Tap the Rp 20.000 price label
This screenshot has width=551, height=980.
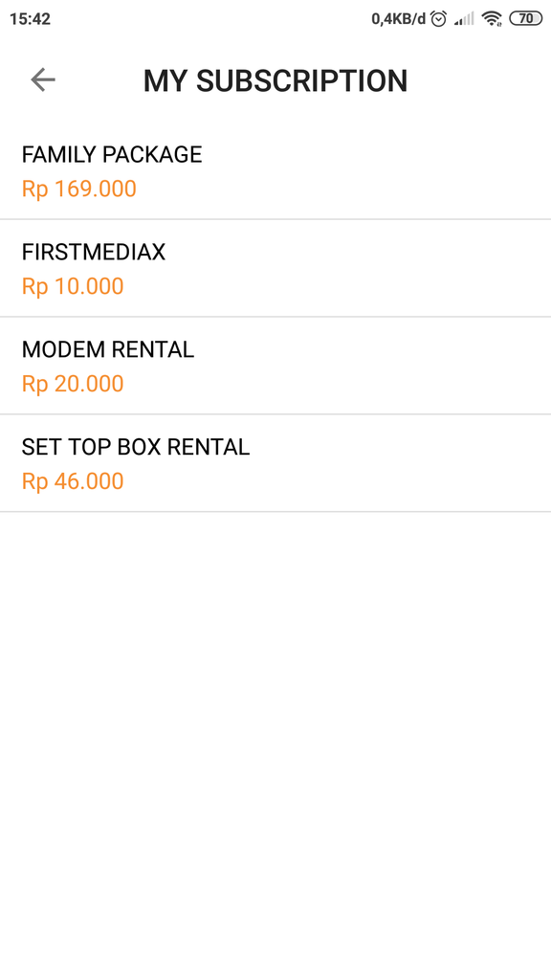(x=72, y=383)
